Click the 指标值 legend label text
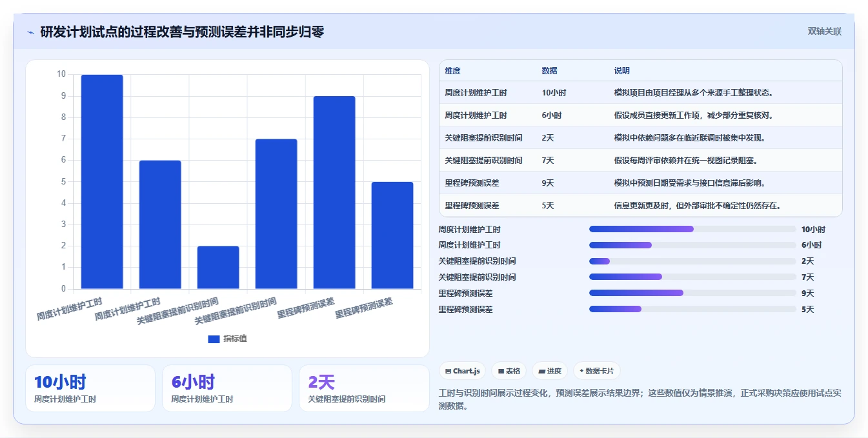 [x=235, y=339]
